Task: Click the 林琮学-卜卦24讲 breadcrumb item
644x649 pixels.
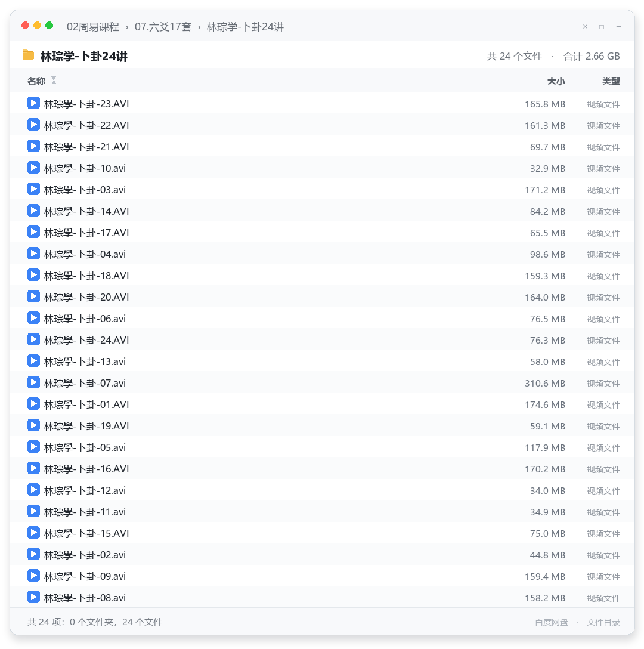Action: point(245,27)
